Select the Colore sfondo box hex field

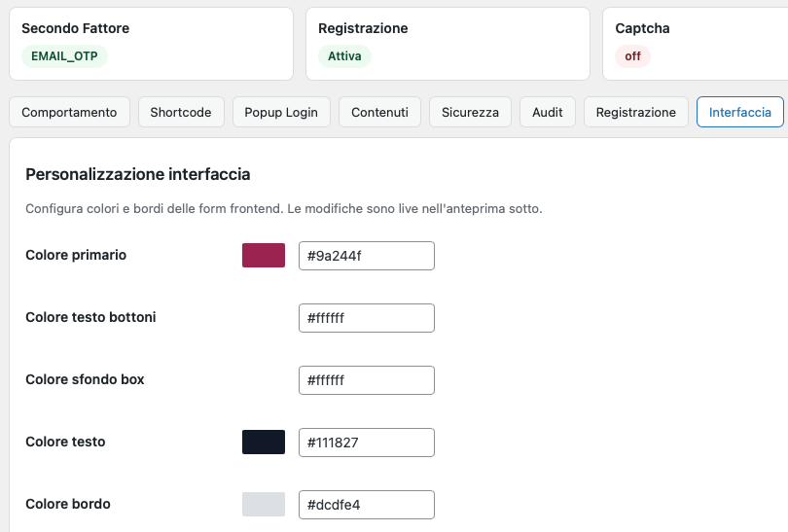(366, 380)
